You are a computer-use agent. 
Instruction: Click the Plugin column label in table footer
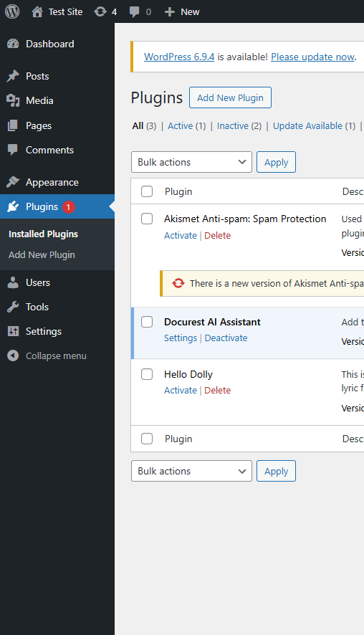pyautogui.click(x=178, y=439)
